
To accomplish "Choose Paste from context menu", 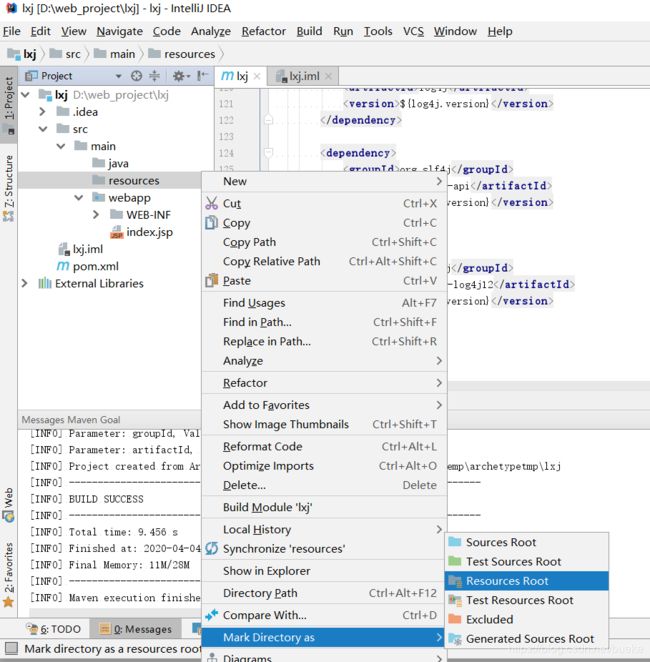I will tap(324, 281).
